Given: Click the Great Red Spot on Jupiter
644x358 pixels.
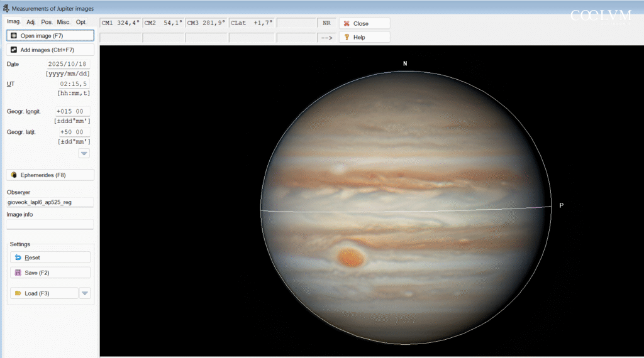Looking at the screenshot, I should 351,256.
